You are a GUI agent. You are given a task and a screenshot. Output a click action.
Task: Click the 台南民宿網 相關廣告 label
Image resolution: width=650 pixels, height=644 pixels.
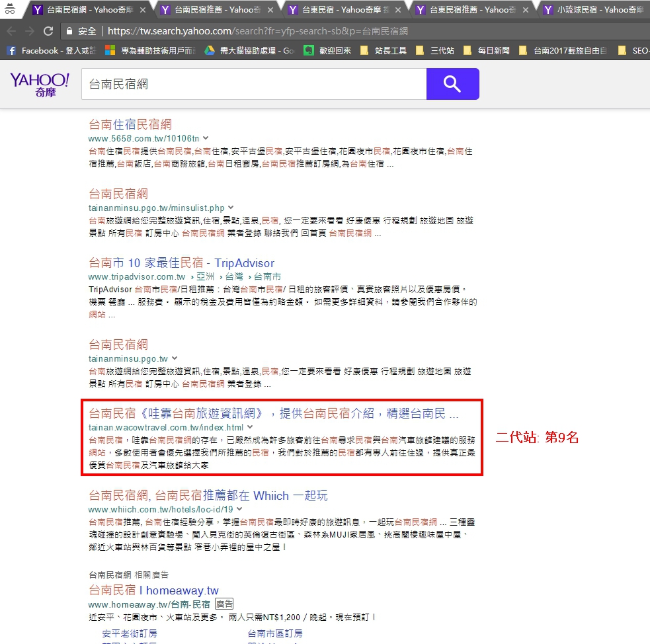point(128,575)
